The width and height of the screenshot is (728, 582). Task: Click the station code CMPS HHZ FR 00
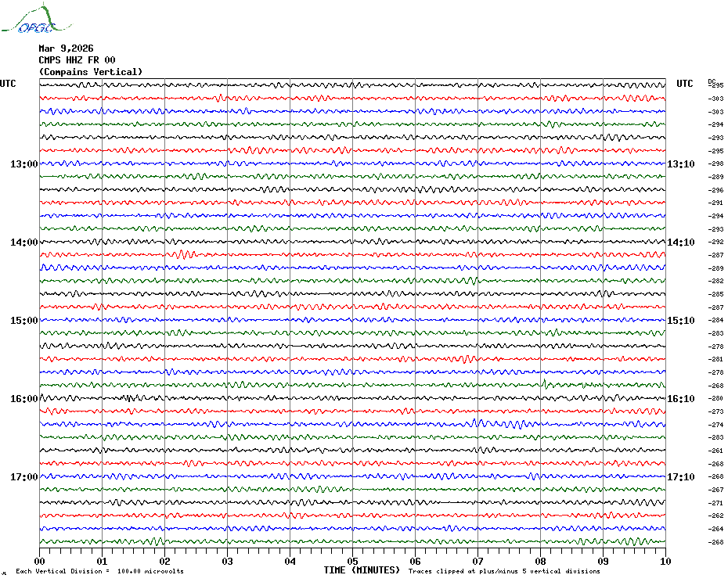pyautogui.click(x=77, y=60)
